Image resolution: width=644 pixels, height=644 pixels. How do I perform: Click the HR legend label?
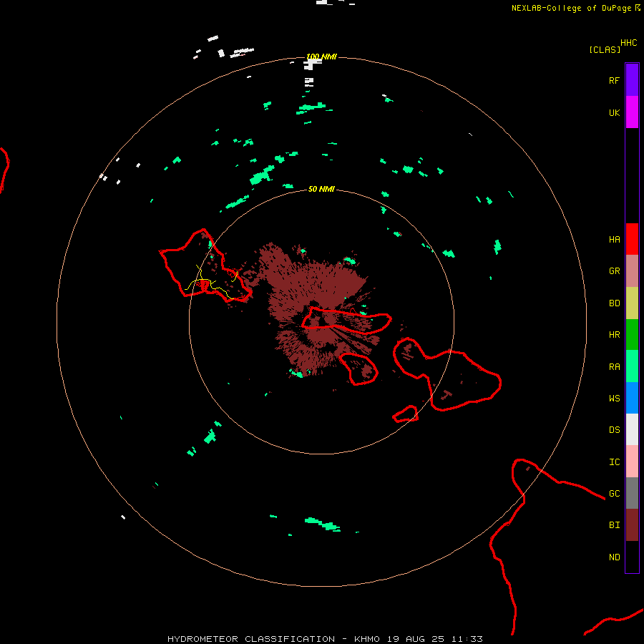point(615,335)
